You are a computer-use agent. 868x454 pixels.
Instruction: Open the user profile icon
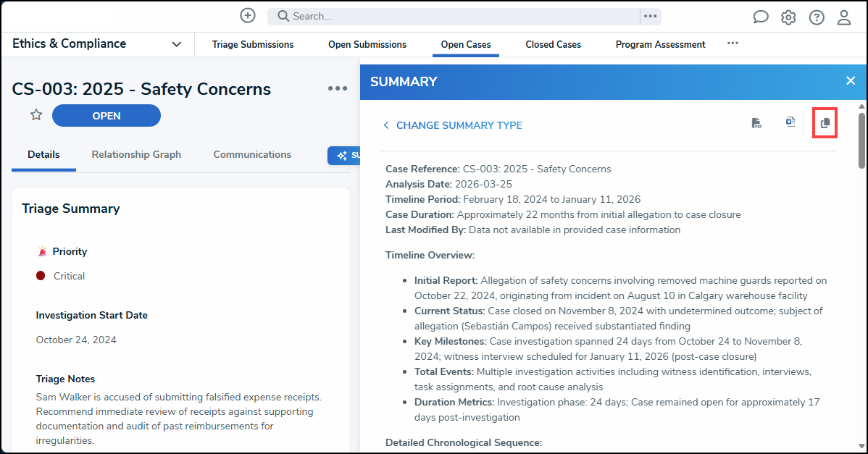844,17
